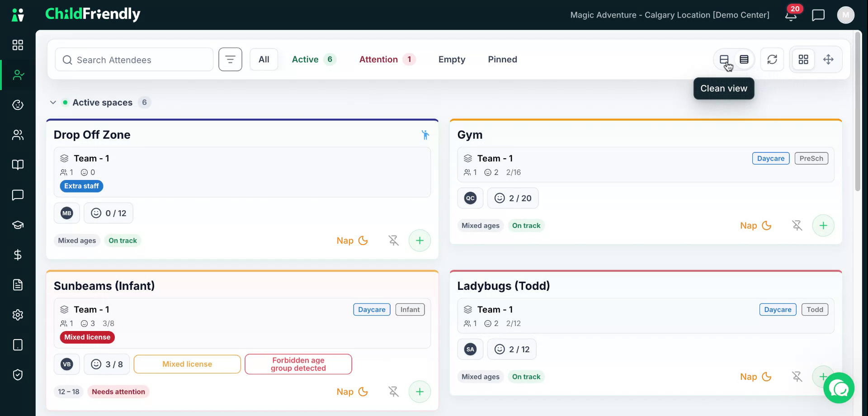Open the notifications bell icon
Viewport: 868px width, 416px height.
point(791,15)
